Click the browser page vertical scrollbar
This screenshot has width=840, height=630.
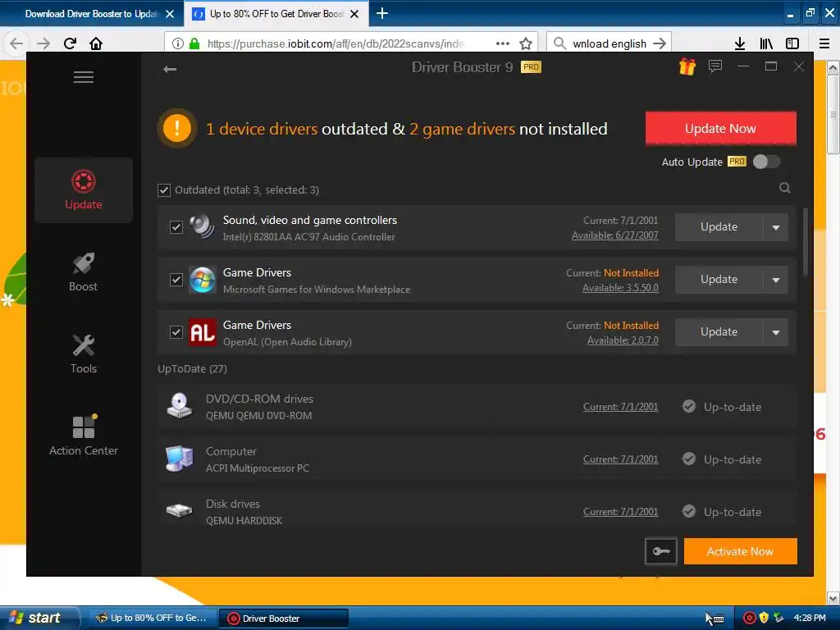tap(833, 113)
